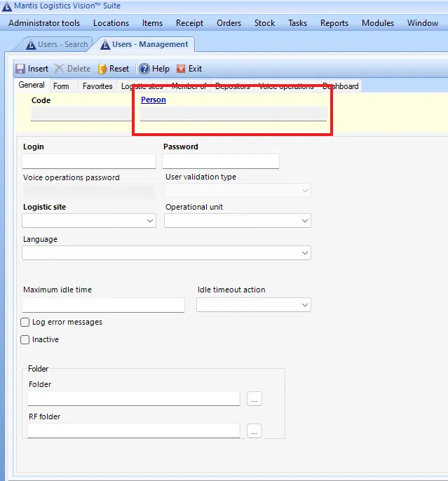The image size is (448, 481).
Task: Click the Person hyperlink label
Action: 154,100
